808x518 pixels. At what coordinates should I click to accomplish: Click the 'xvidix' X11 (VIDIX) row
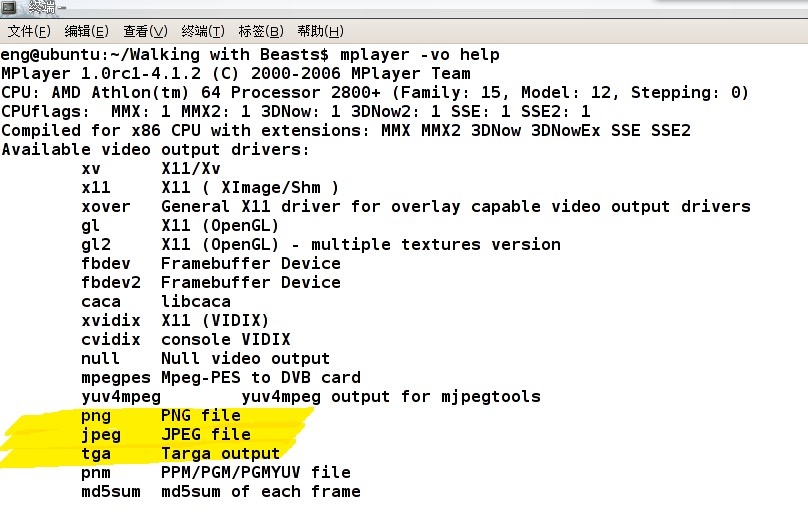pos(175,321)
